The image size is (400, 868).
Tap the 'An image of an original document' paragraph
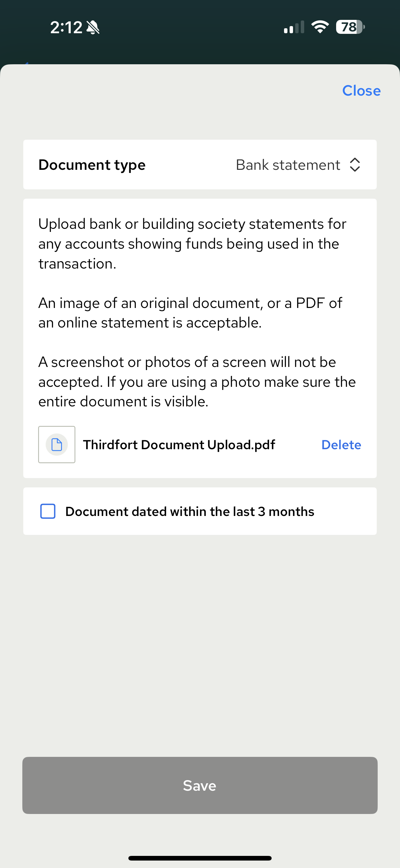point(190,313)
